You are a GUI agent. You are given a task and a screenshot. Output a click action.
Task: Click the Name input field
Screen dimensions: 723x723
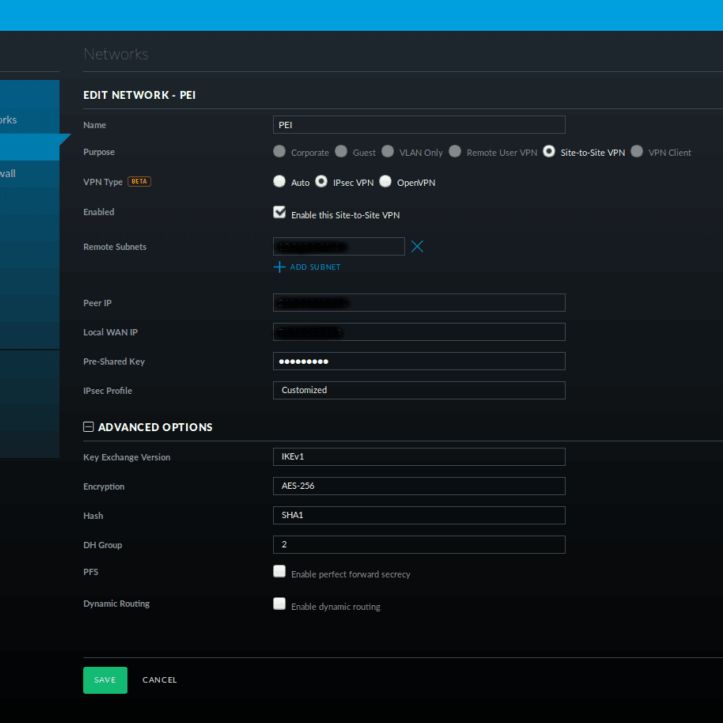click(x=419, y=125)
